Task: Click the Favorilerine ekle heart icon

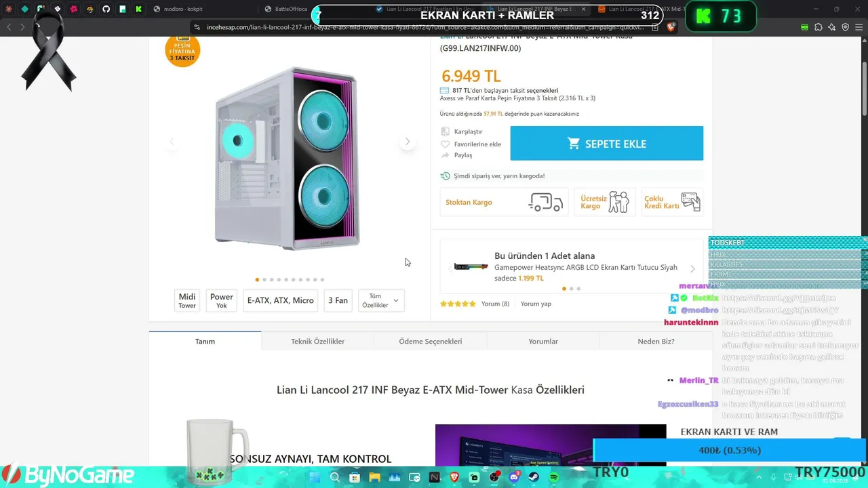Action: (445, 144)
